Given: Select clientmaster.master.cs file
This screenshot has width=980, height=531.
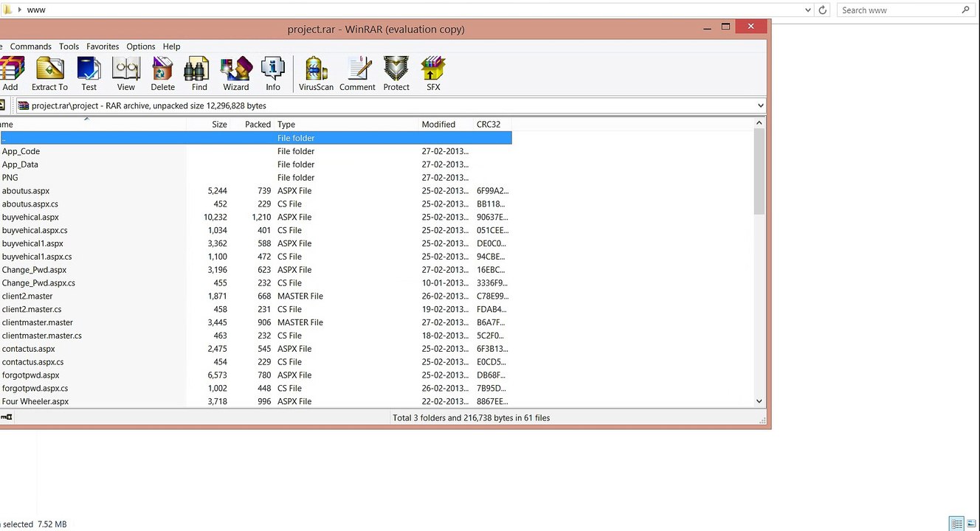Looking at the screenshot, I should click(255, 336).
